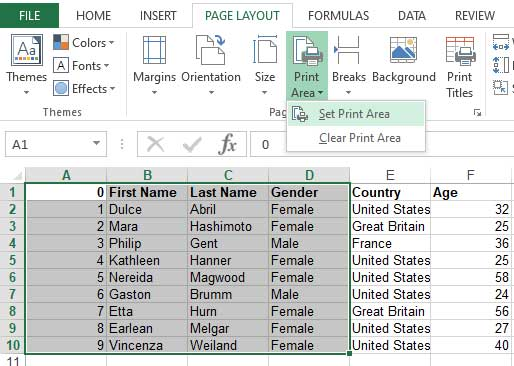Open theme Fonts options
The height and width of the screenshot is (366, 514).
pos(81,66)
